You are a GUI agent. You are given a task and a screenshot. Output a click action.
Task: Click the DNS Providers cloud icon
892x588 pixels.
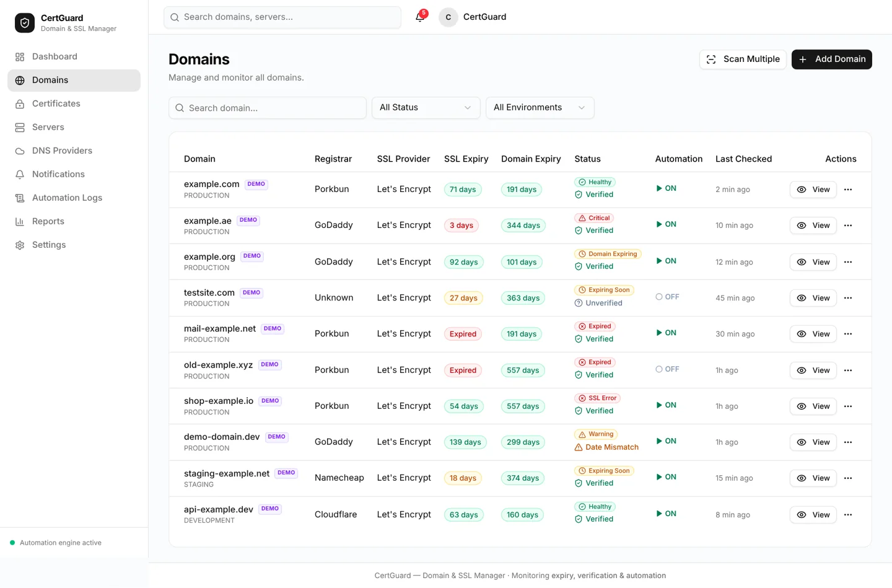tap(20, 151)
